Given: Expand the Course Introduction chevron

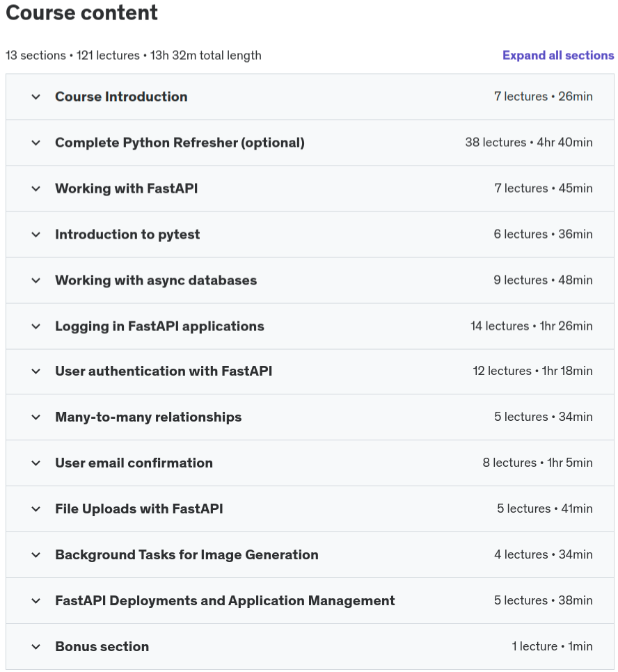Looking at the screenshot, I should point(36,97).
